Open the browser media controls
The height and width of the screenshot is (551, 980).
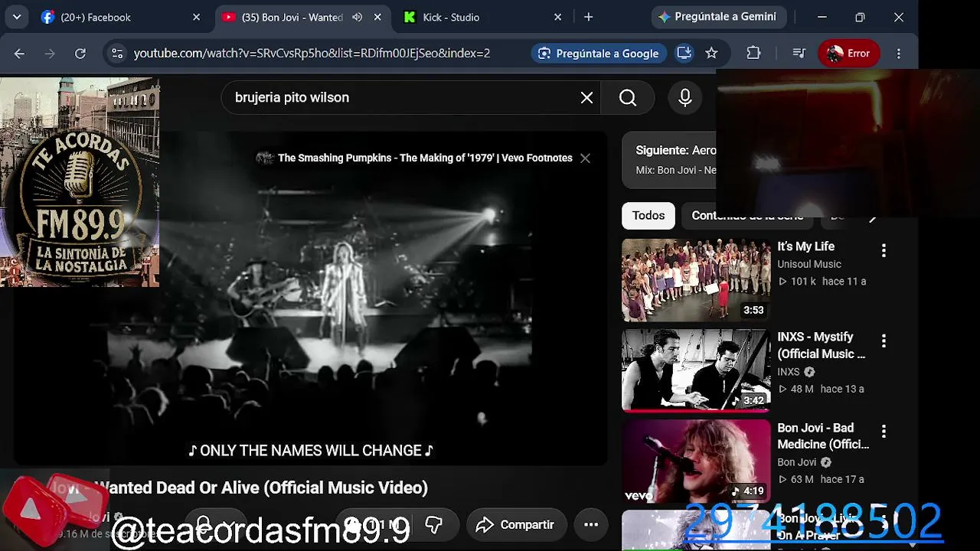coord(799,54)
